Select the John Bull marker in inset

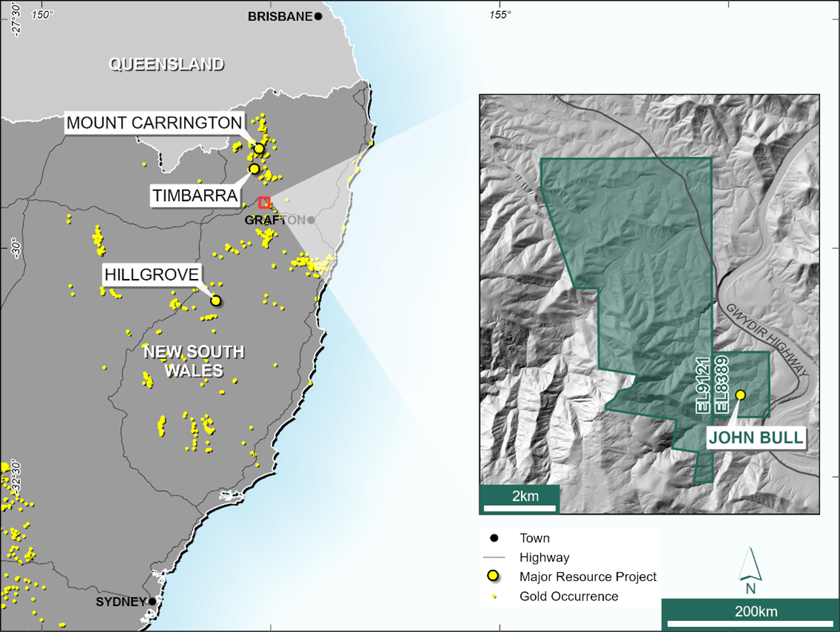(x=740, y=395)
